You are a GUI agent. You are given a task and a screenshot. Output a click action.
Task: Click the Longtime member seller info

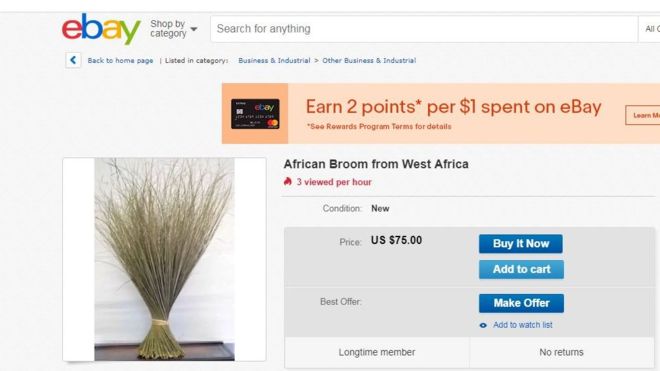(x=377, y=352)
